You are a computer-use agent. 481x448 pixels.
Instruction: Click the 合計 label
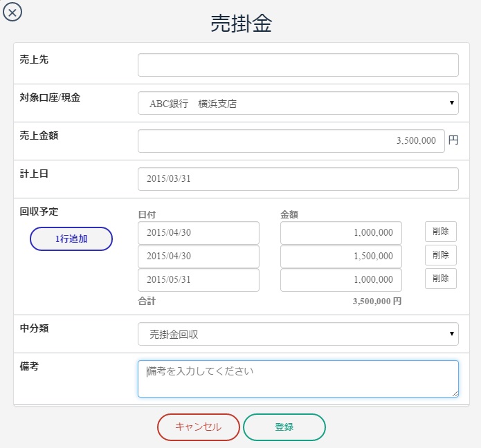click(147, 301)
